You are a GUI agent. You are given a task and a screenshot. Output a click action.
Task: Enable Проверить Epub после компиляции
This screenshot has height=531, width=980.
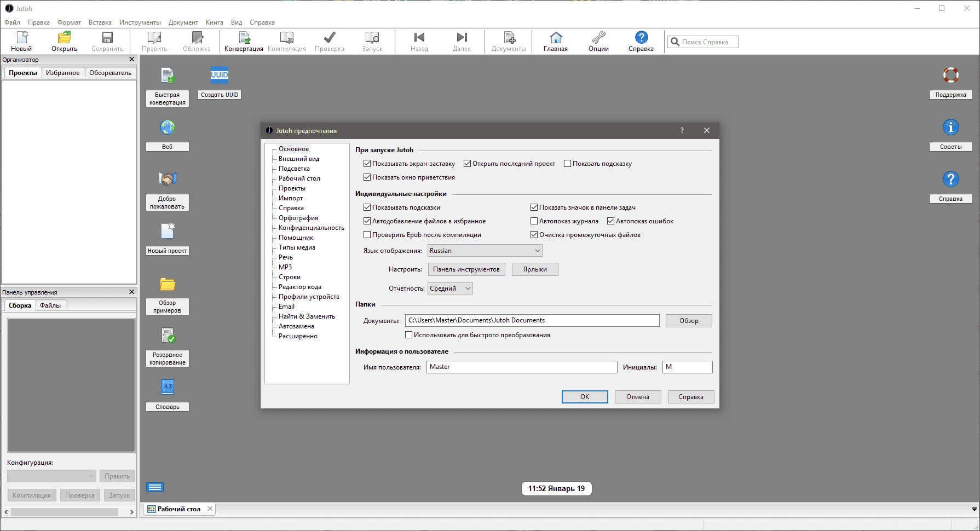pyautogui.click(x=367, y=235)
